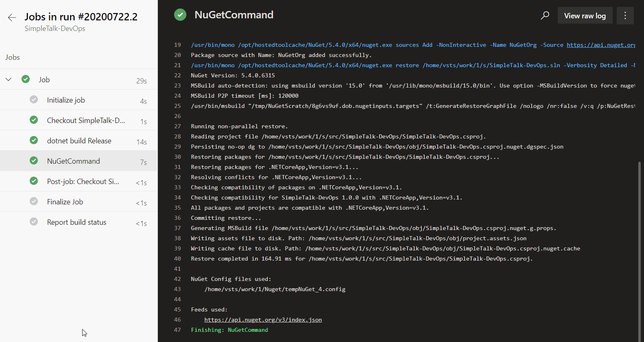This screenshot has height=342, width=644.
Task: Open the api.nuget.org link on line 19
Action: coord(601,45)
